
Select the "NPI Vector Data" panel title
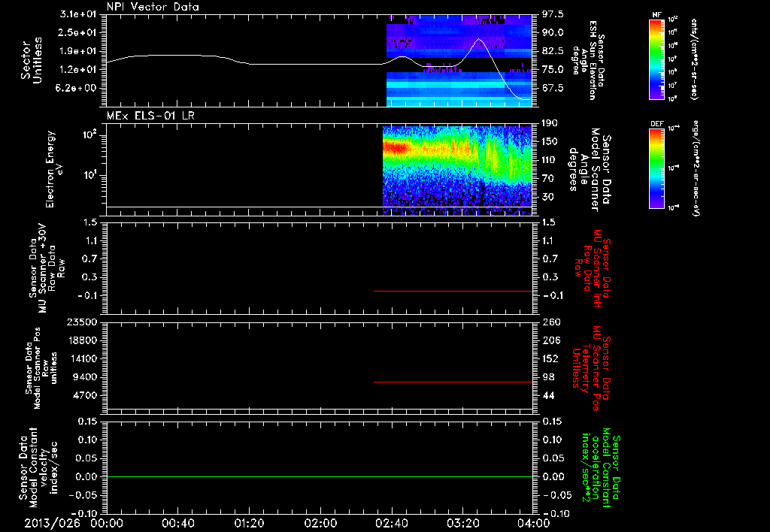(153, 7)
